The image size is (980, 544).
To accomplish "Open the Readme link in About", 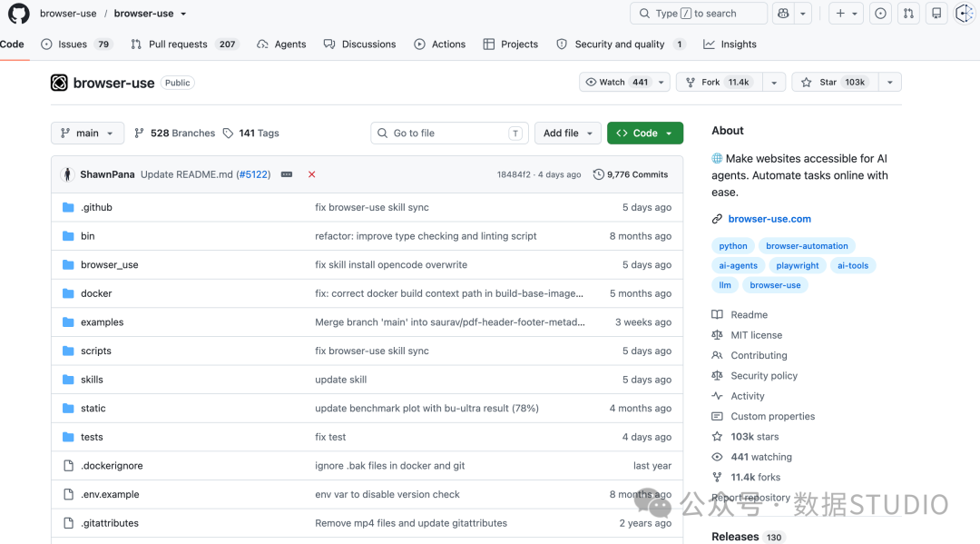I will tap(749, 314).
